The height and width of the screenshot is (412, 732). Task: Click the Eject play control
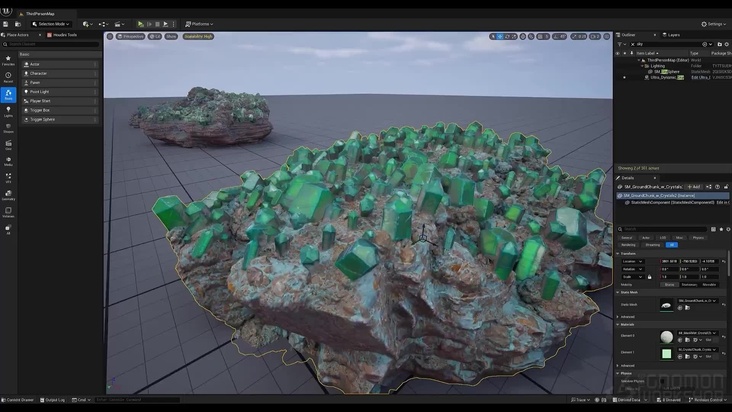(165, 24)
